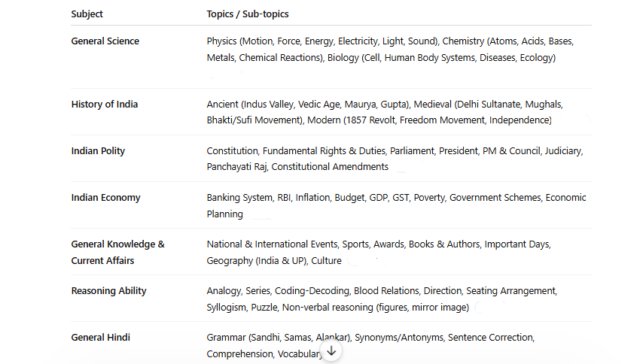Click the Reasoning Ability row label
The width and height of the screenshot is (643, 364).
(x=108, y=291)
